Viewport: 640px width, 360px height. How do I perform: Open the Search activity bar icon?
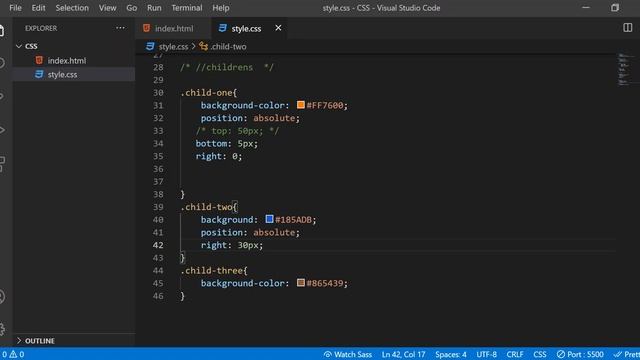click(2, 63)
